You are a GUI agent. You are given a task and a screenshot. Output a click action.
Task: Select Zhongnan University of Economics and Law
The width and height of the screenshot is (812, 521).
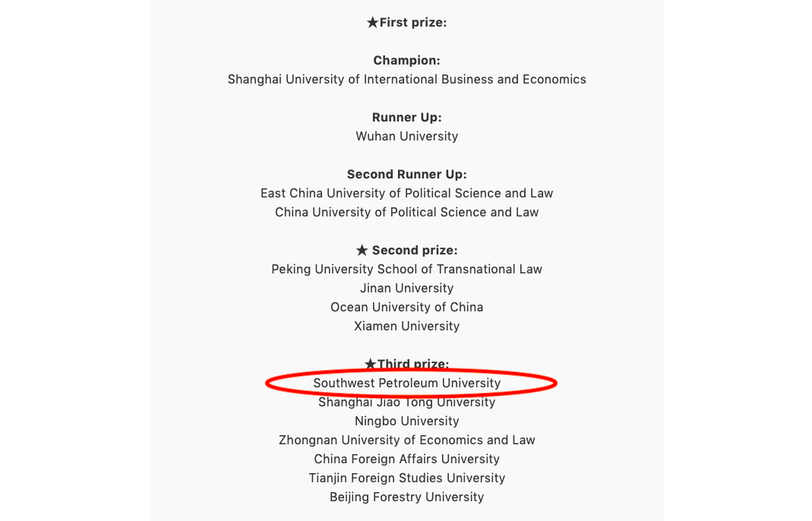[x=406, y=440]
